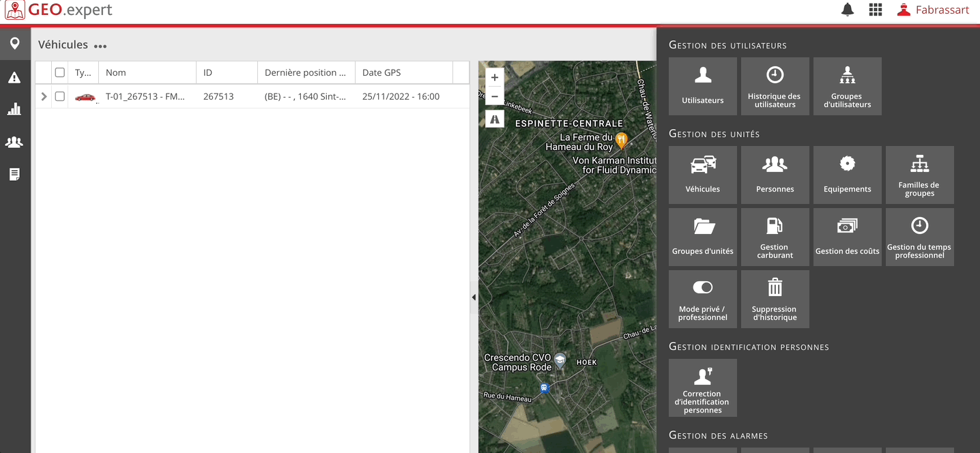Sort by the Ty... type column header
980x453 pixels.
click(83, 72)
